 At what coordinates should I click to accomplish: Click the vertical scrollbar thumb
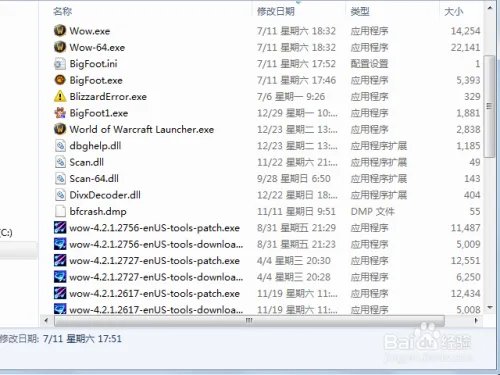489,106
